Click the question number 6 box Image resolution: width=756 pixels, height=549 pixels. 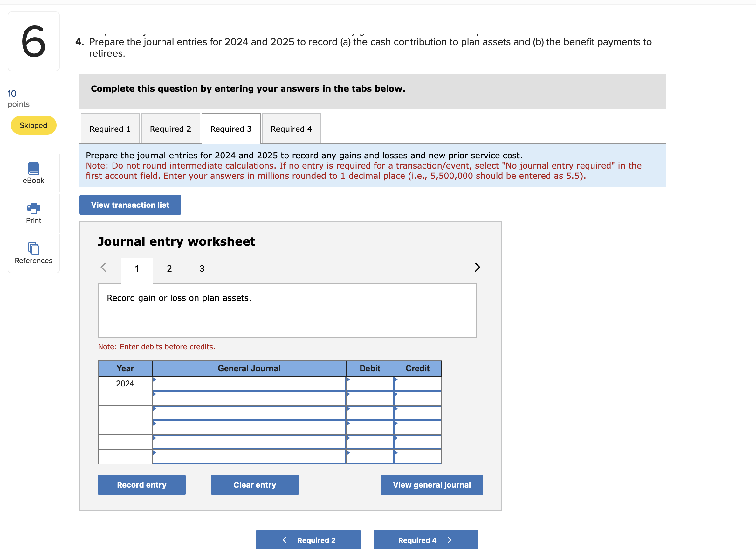tap(33, 41)
